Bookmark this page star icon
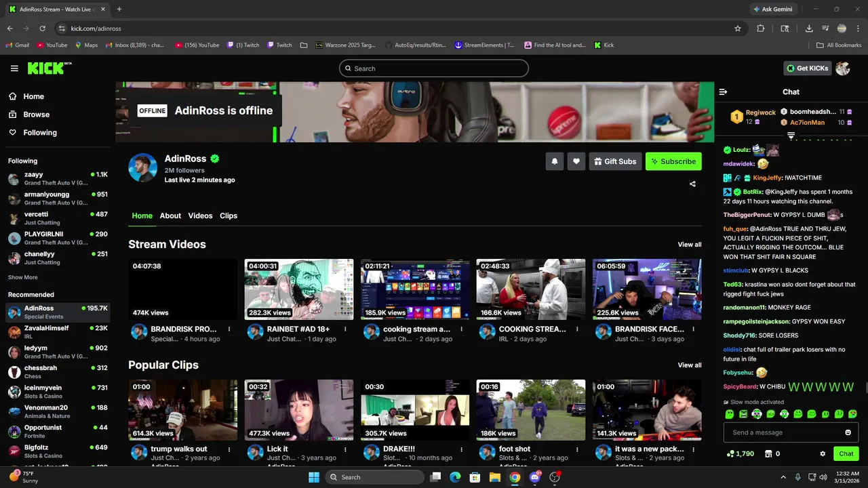The height and width of the screenshot is (488, 868). [738, 28]
